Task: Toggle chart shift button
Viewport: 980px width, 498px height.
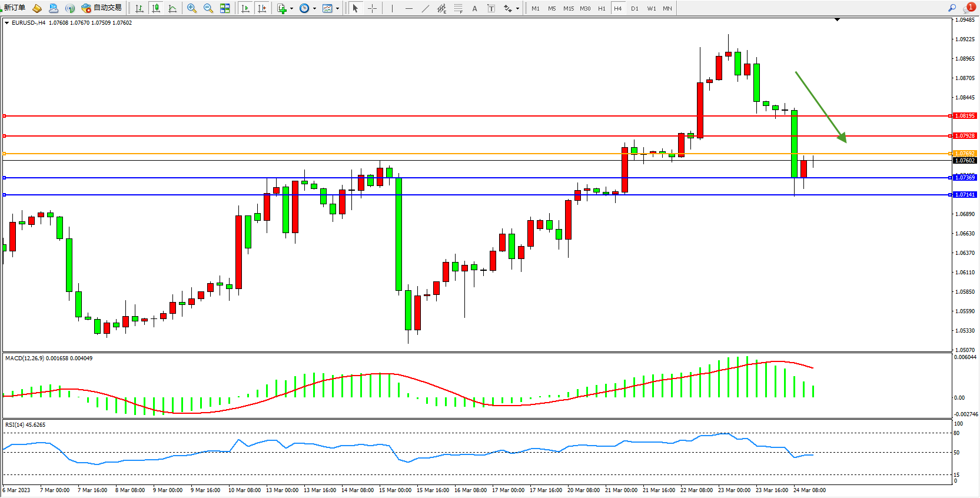Action: [262, 8]
